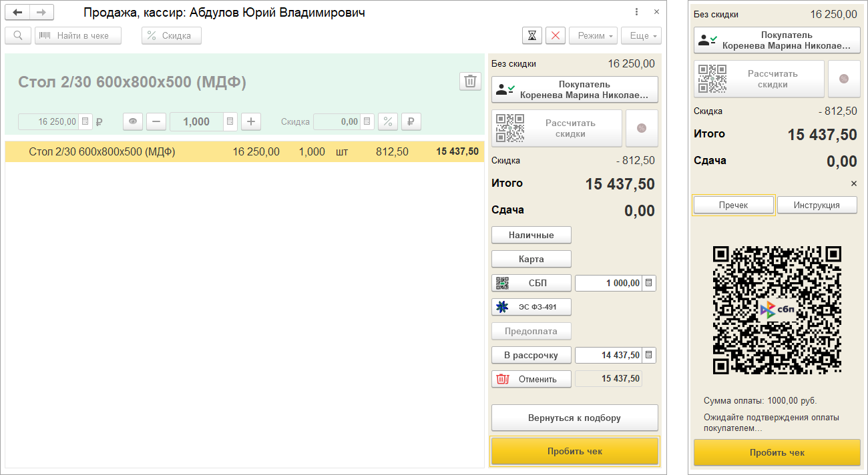868x475 pixels.
Task: Click 'Рассчитать скидки' QR button in main window
Action: coord(557,128)
